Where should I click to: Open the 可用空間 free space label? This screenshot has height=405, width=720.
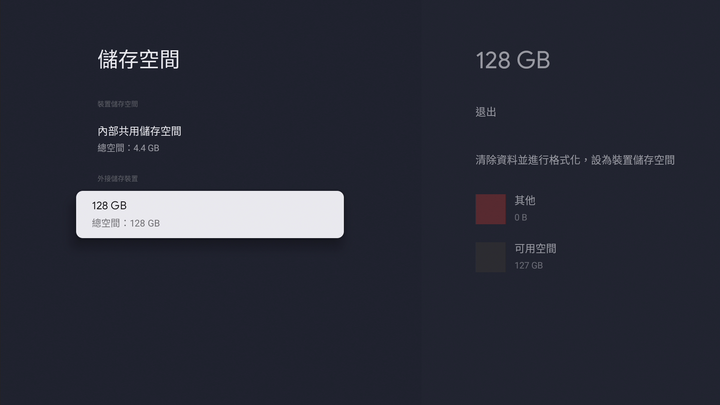pos(535,248)
